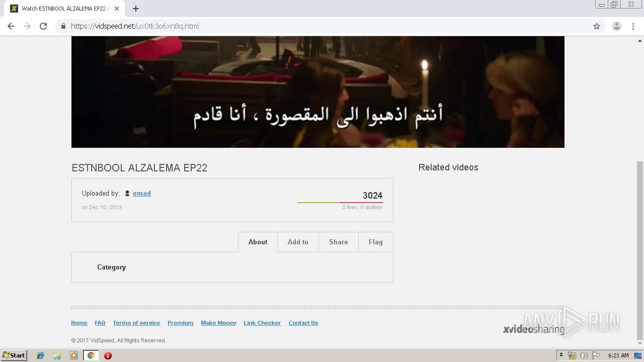This screenshot has height=362, width=644.
Task: Click the network tray icon
Action: 572,355
